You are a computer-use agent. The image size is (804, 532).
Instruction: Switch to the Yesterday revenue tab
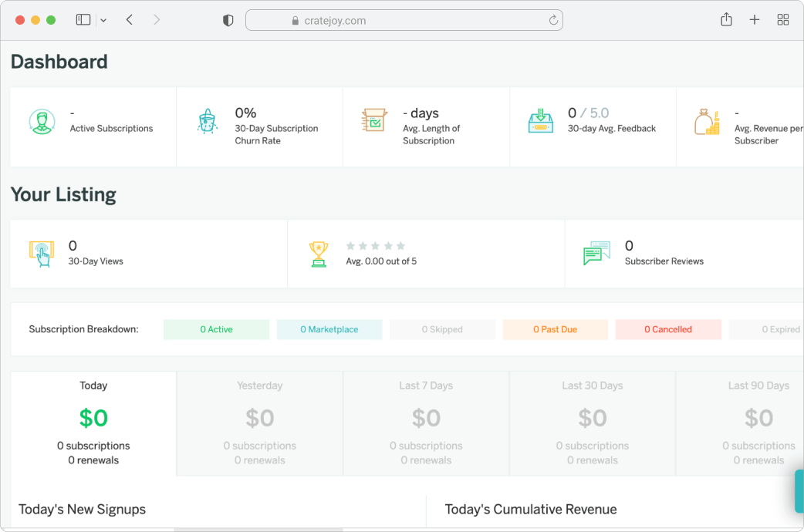coord(260,423)
